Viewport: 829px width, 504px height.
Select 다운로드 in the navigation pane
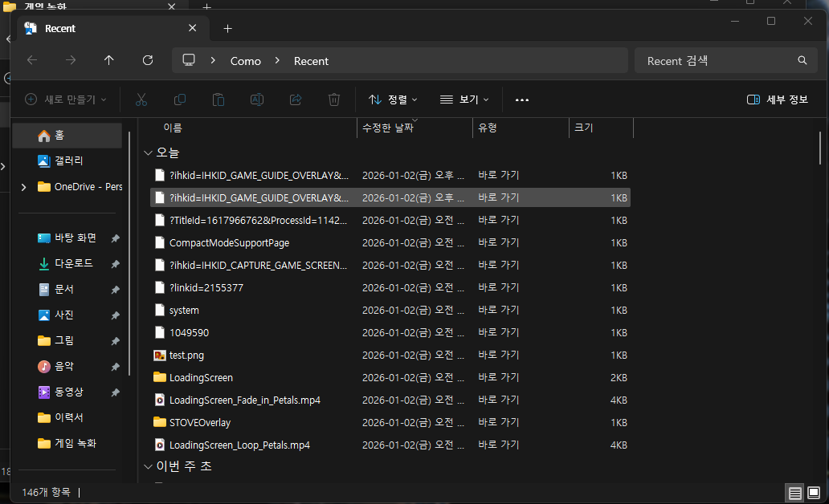tap(73, 264)
